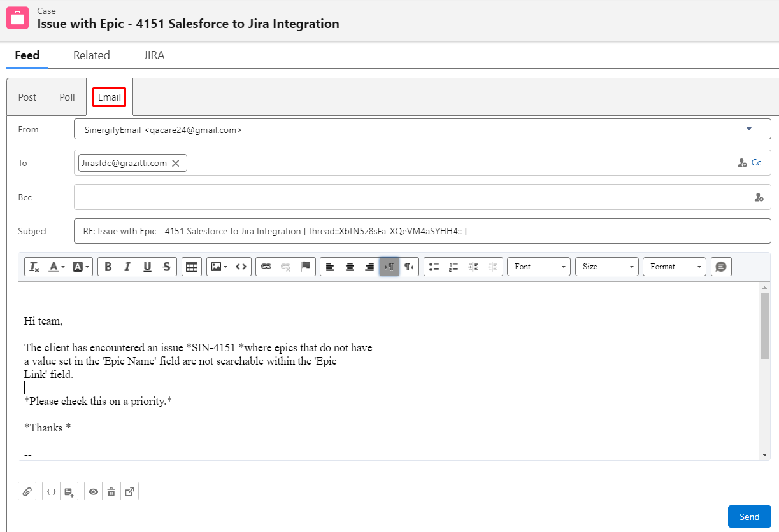The width and height of the screenshot is (779, 532).
Task: Click the email body scrollbar thumb
Action: (764, 326)
